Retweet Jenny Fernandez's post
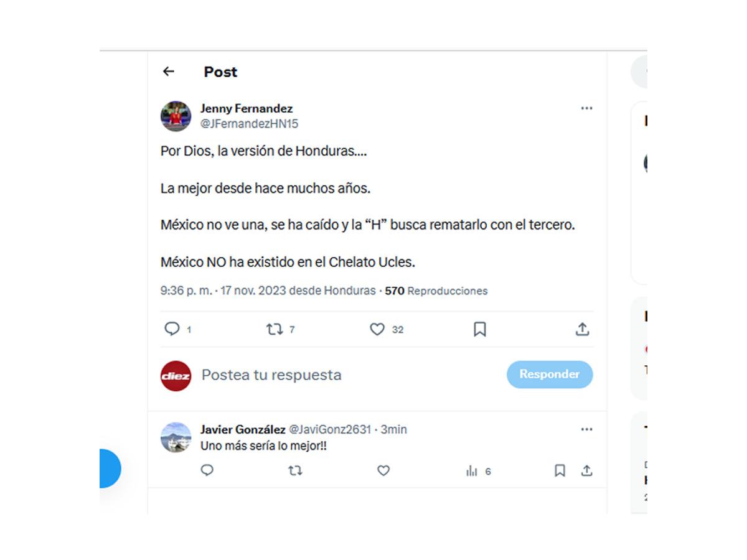The image size is (747, 560). 276,329
